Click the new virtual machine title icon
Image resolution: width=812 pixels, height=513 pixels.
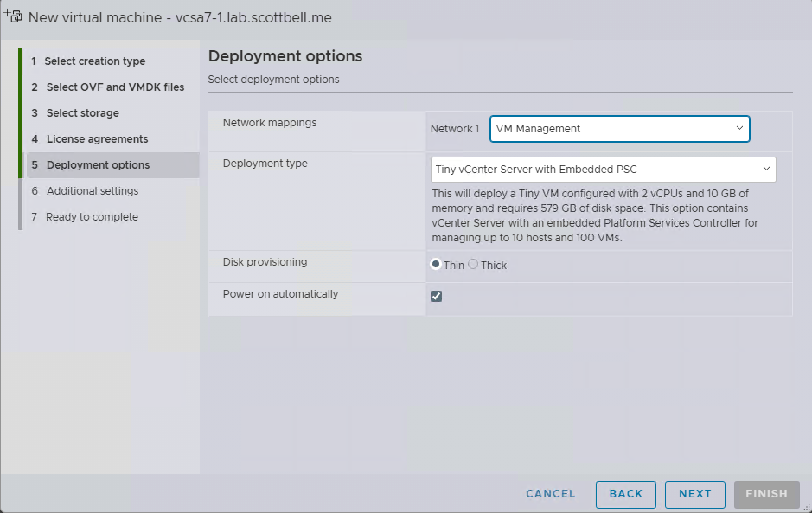pyautogui.click(x=13, y=16)
